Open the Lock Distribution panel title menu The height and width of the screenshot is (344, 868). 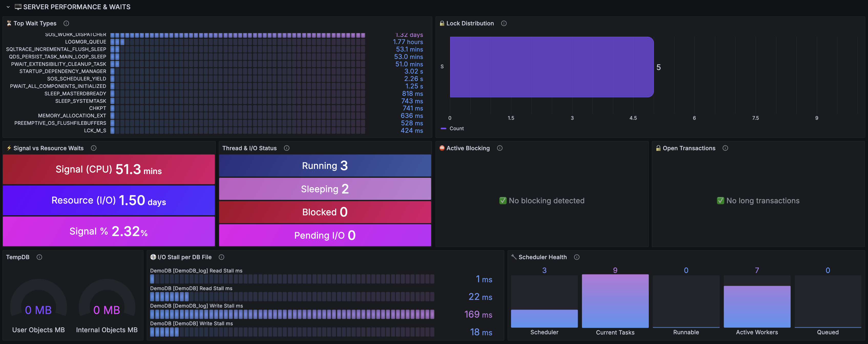tap(470, 23)
